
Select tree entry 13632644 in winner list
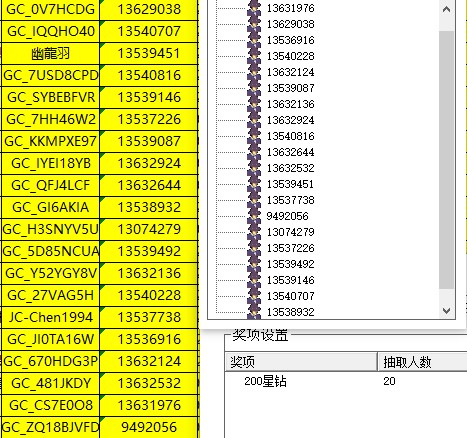click(x=290, y=152)
